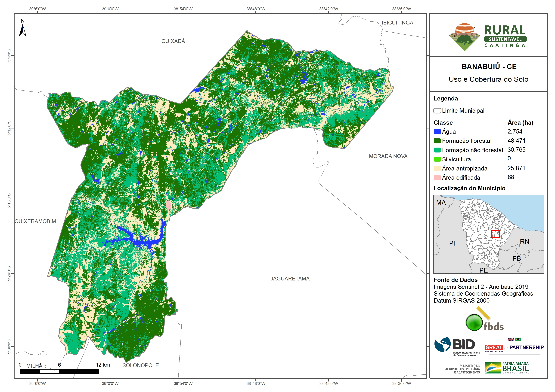The width and height of the screenshot is (555, 392).
Task: Click the pink Área edificada swatch
Action: (437, 178)
